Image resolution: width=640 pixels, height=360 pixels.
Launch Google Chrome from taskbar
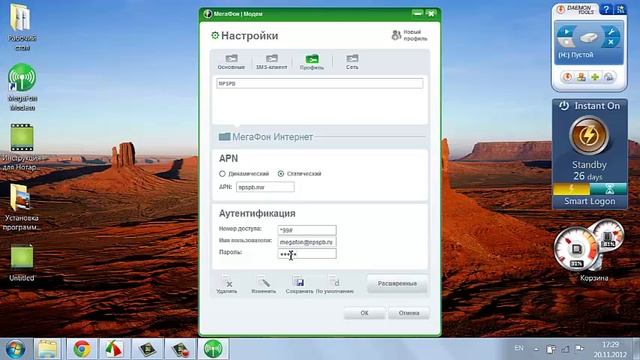[x=82, y=349]
